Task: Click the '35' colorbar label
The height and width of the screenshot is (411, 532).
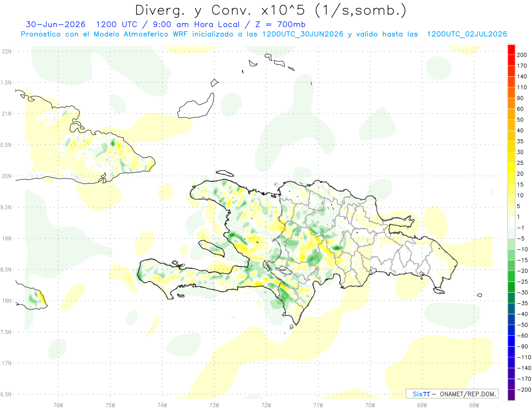Action: (x=520, y=141)
